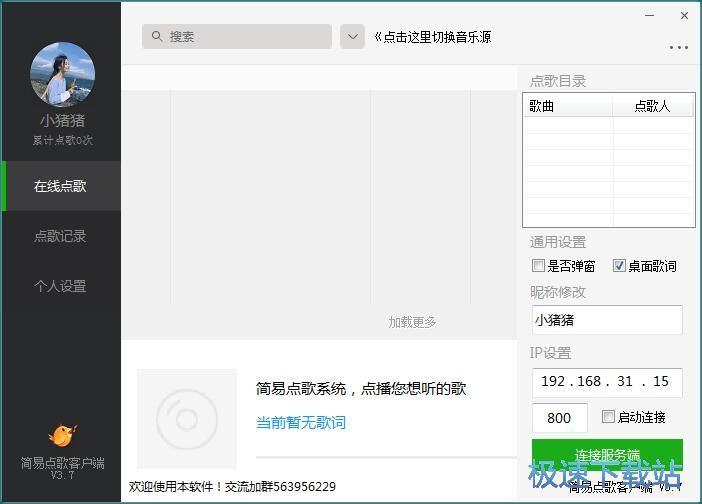
Task: Click the nickname field containing 小猪猪
Action: 607,320
